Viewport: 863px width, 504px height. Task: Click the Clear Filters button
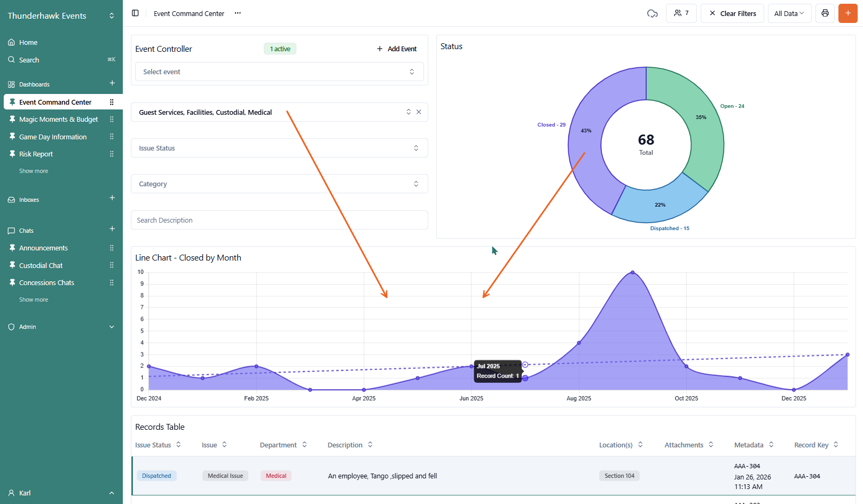click(x=732, y=13)
